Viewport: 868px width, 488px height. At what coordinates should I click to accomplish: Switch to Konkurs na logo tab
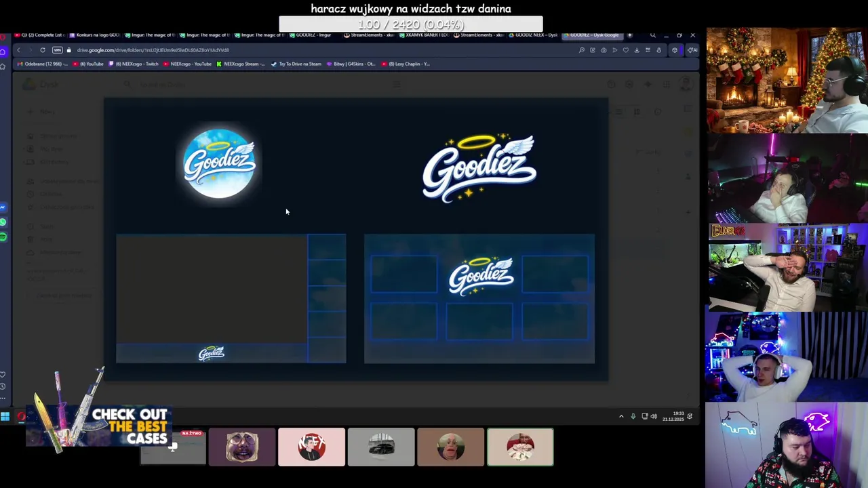95,35
